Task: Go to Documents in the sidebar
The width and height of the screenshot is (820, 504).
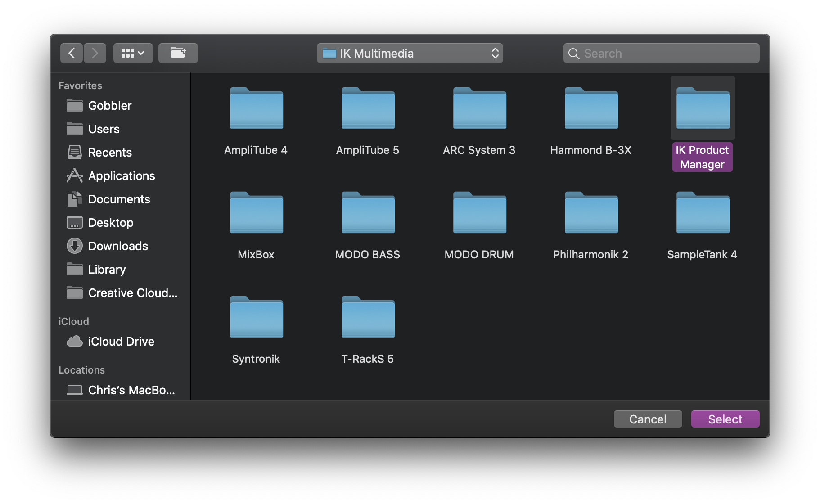Action: coord(120,199)
